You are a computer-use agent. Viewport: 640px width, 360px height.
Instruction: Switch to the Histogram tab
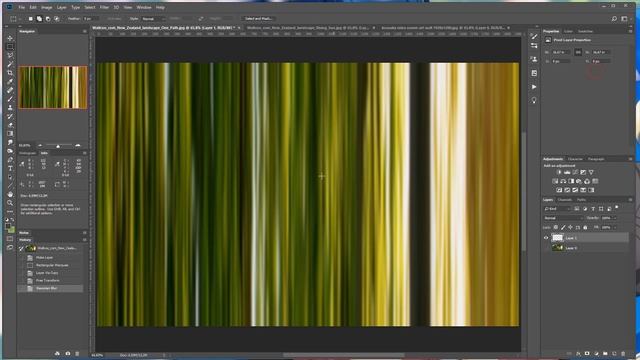point(27,153)
